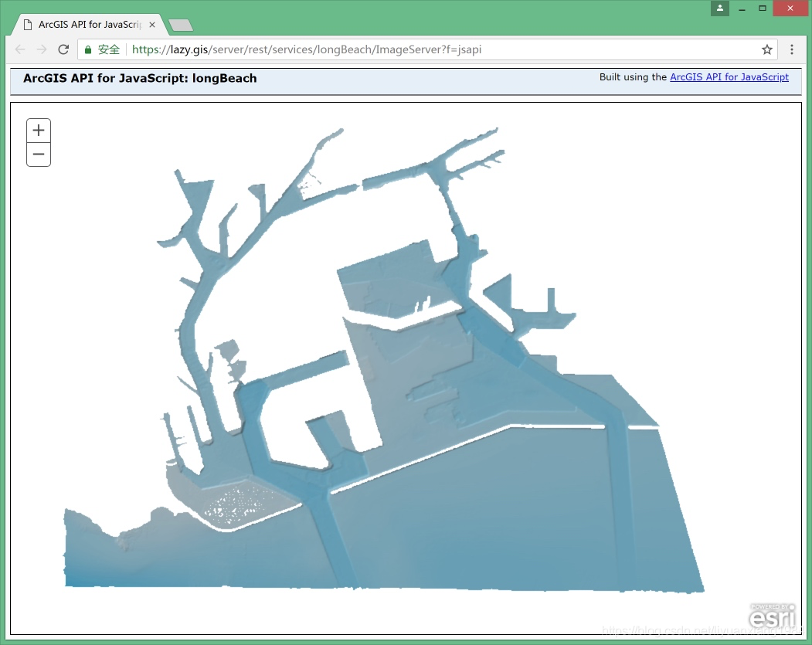Image resolution: width=812 pixels, height=645 pixels.
Task: Open the Chrome three-dot menu
Action: 792,49
